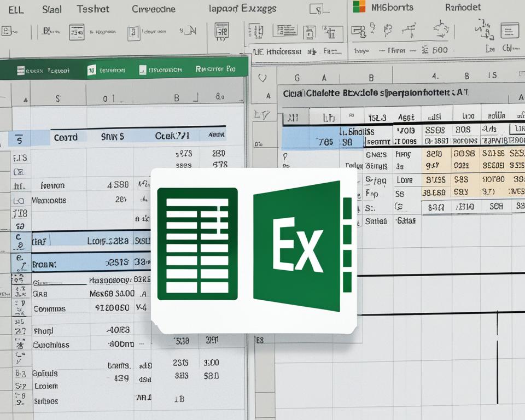Click the 'Iseiran' cell
This screenshot has height=420, width=525.
[x=52, y=185]
